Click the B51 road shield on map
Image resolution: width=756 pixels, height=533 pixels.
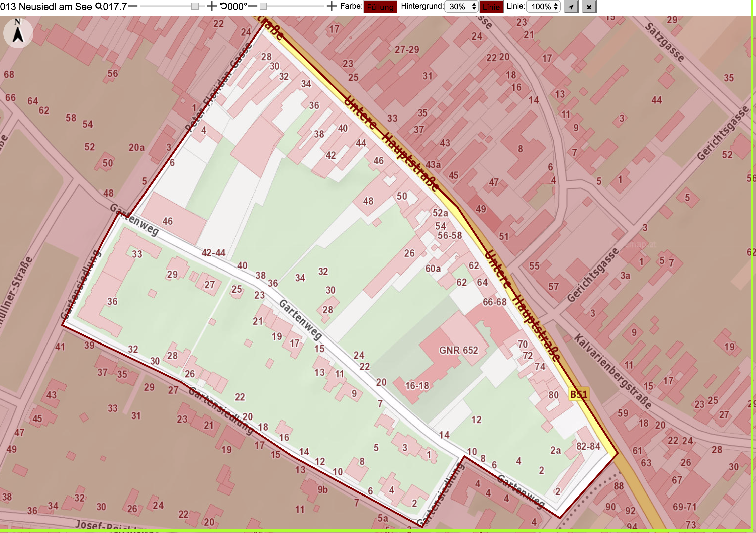pyautogui.click(x=579, y=394)
